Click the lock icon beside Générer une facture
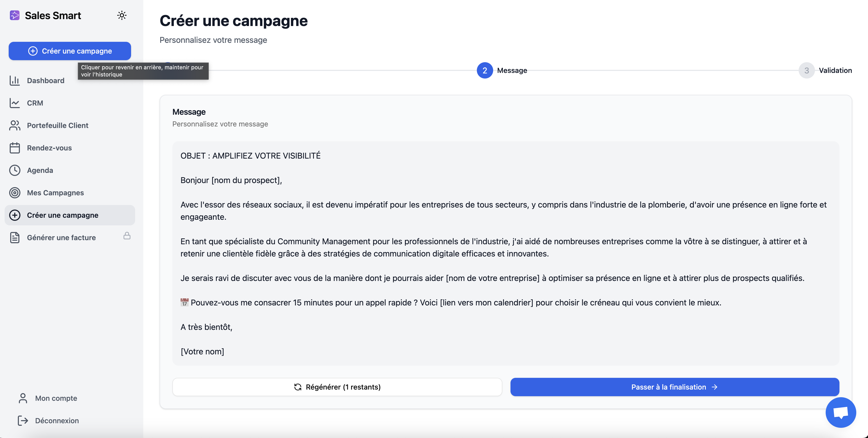The width and height of the screenshot is (868, 438). (127, 236)
